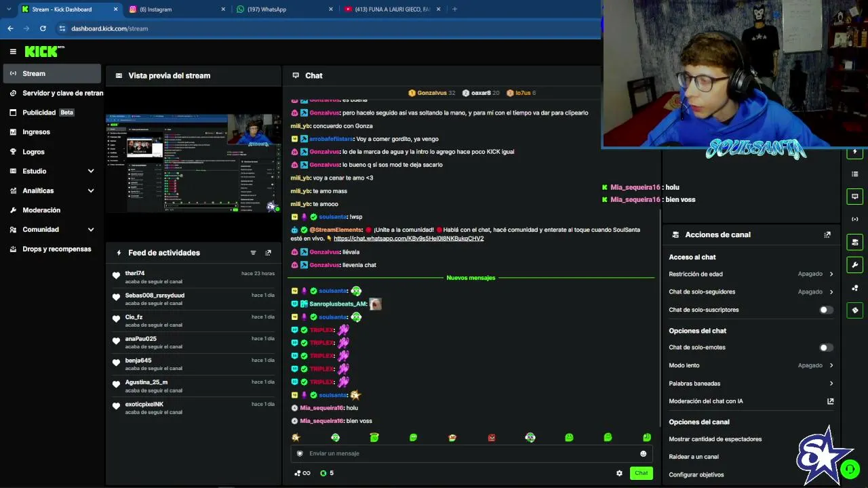
Task: Insert the red angry emote from quick emotes
Action: click(492, 438)
